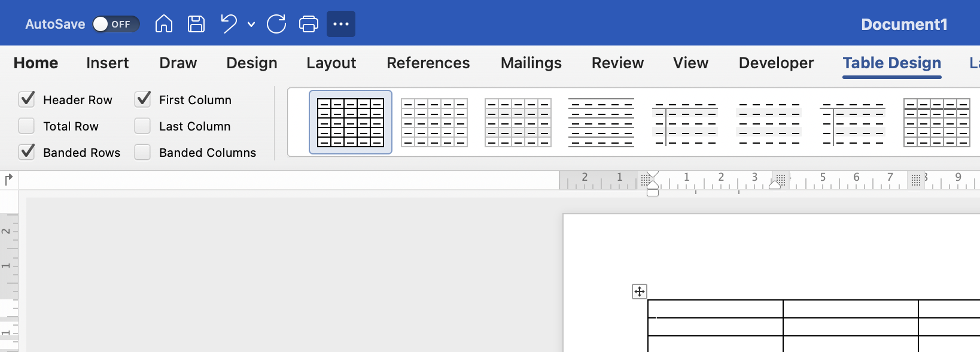The width and height of the screenshot is (980, 352).
Task: Uncheck the Header Row checkbox
Action: (x=26, y=99)
